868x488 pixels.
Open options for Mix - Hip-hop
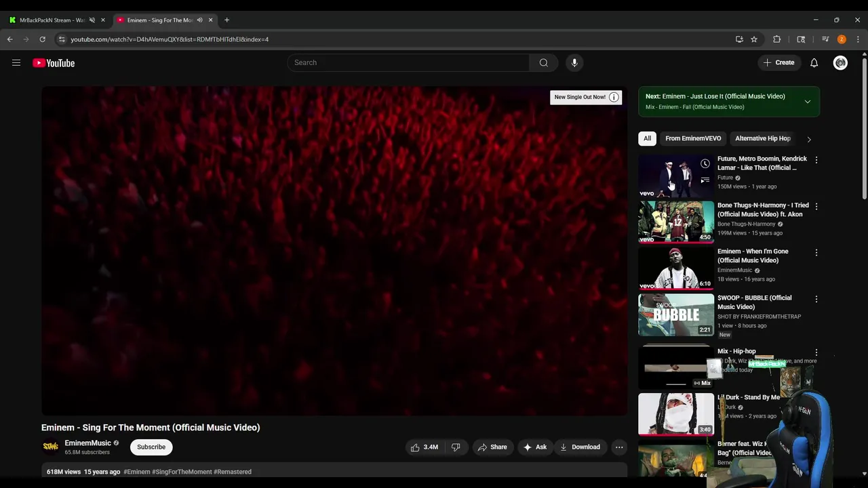[x=816, y=352]
